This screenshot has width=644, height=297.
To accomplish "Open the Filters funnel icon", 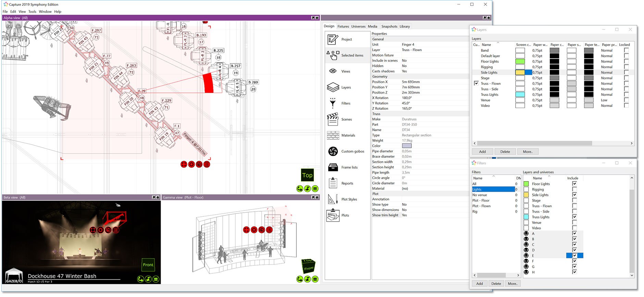I will [333, 103].
